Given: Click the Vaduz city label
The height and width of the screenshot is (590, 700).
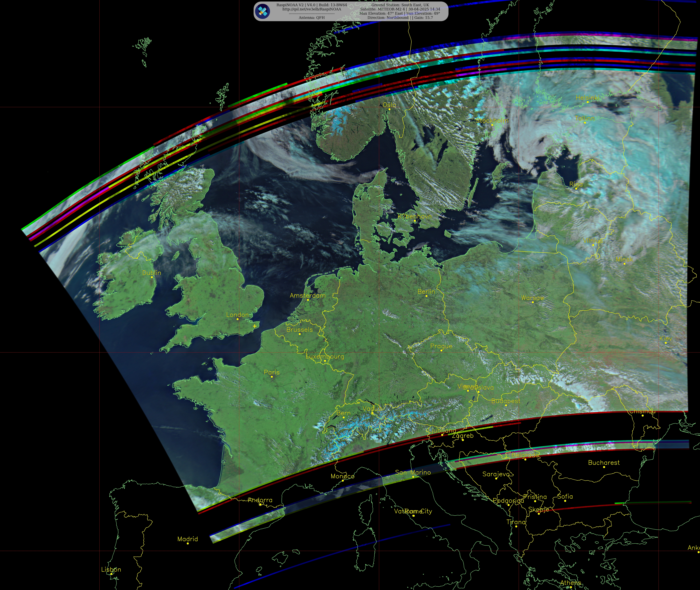Looking at the screenshot, I should 372,409.
